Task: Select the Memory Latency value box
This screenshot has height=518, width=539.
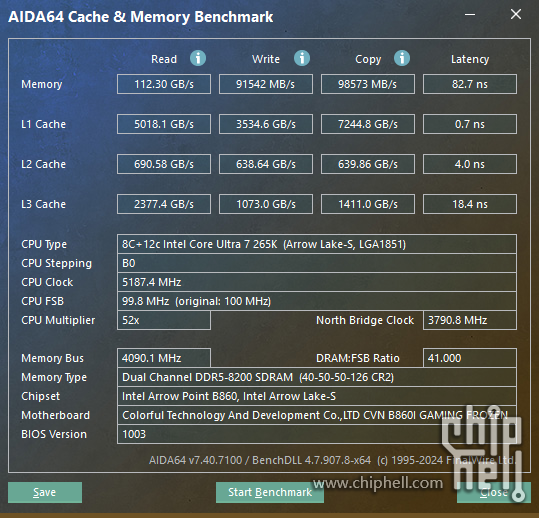Action: pyautogui.click(x=470, y=84)
